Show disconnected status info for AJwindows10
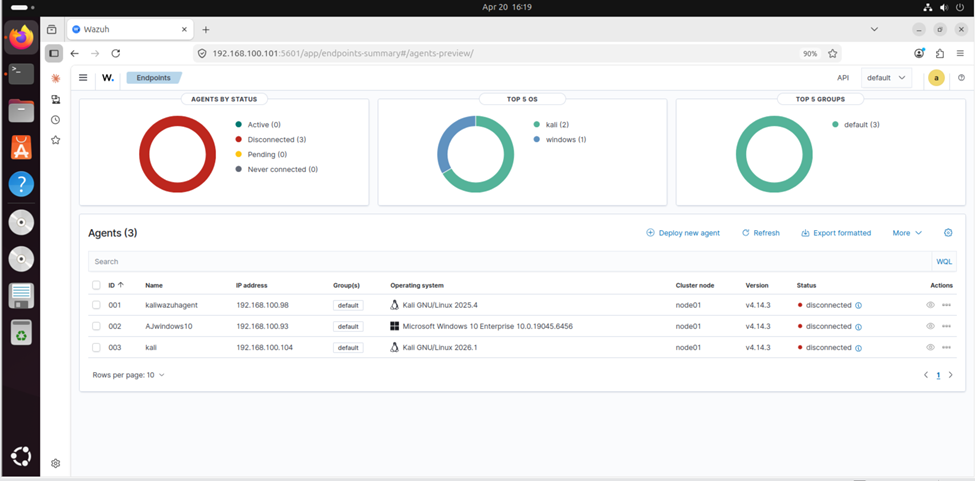Viewport: 975px width, 481px height. [859, 327]
